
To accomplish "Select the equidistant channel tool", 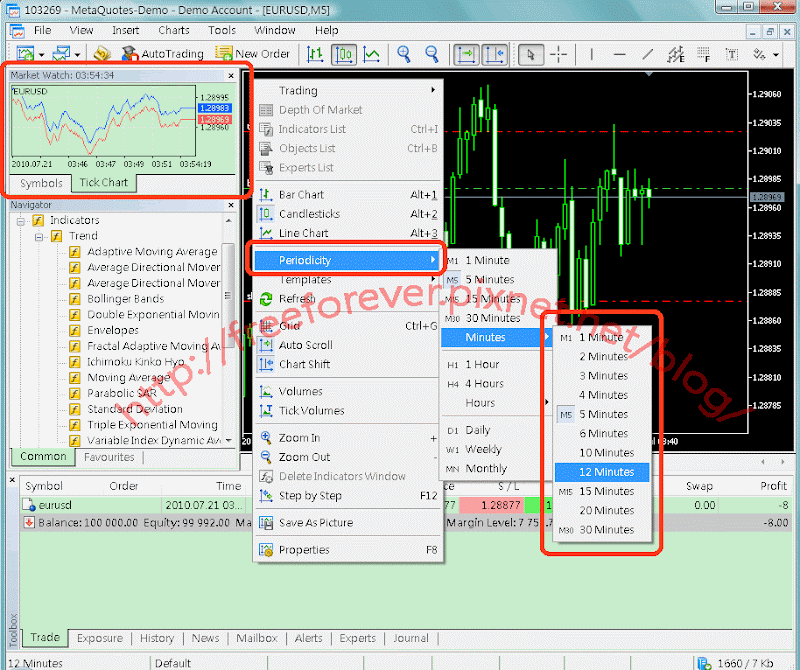I will pyautogui.click(x=676, y=54).
